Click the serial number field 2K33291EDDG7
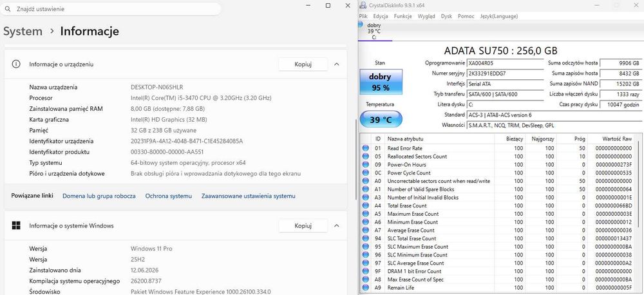The height and width of the screenshot is (295, 644). (505, 73)
